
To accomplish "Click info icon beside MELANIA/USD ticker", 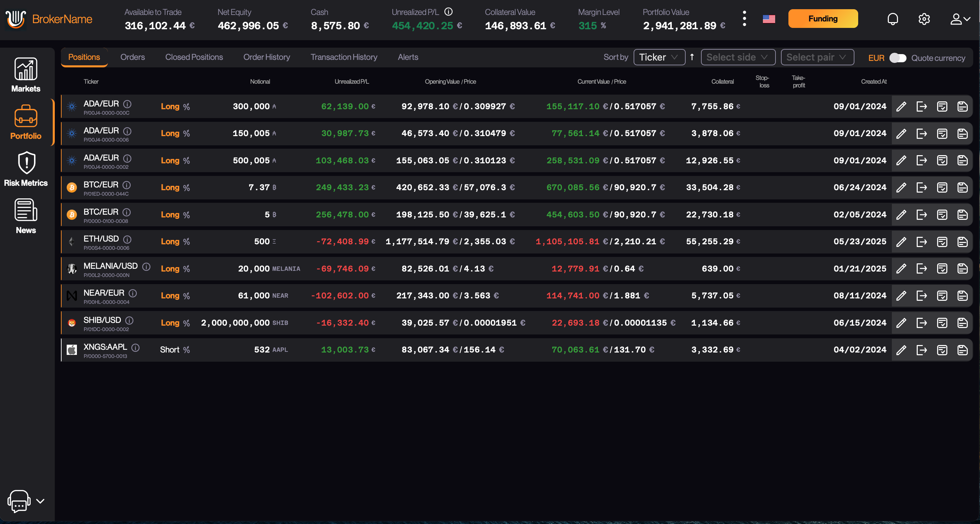I will (146, 266).
